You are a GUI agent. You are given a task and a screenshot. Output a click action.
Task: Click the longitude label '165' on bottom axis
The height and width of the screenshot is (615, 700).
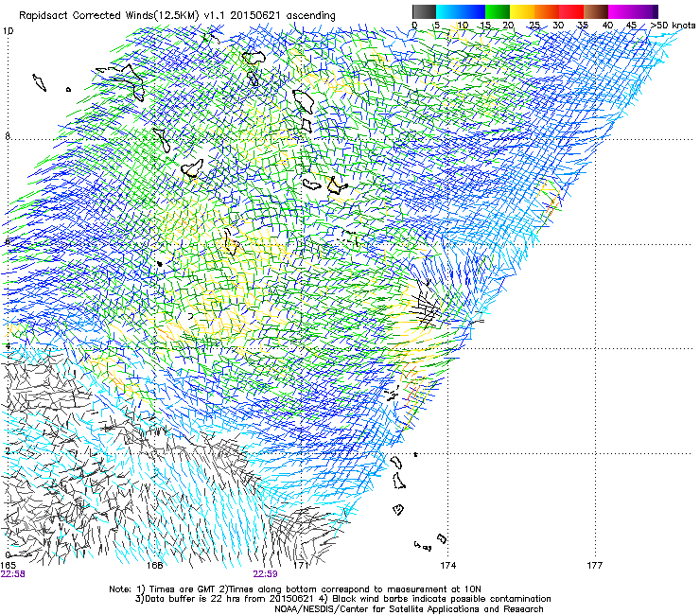click(9, 565)
